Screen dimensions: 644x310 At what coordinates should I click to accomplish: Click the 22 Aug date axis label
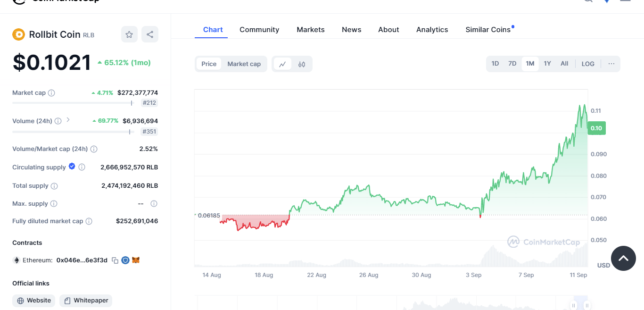pos(317,275)
